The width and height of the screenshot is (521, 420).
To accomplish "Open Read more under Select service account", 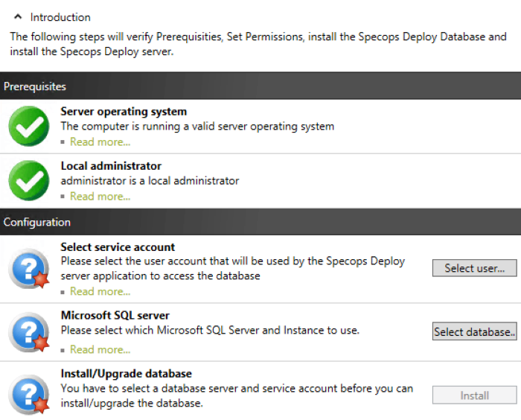I will 100,292.
